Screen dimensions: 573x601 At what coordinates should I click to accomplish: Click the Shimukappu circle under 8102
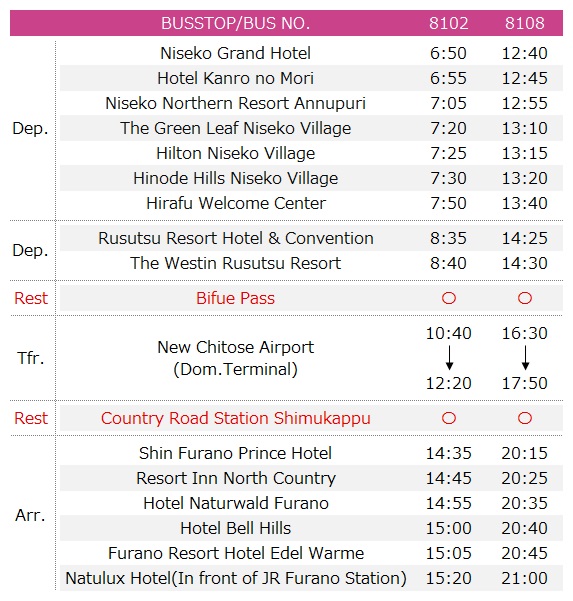pos(448,418)
